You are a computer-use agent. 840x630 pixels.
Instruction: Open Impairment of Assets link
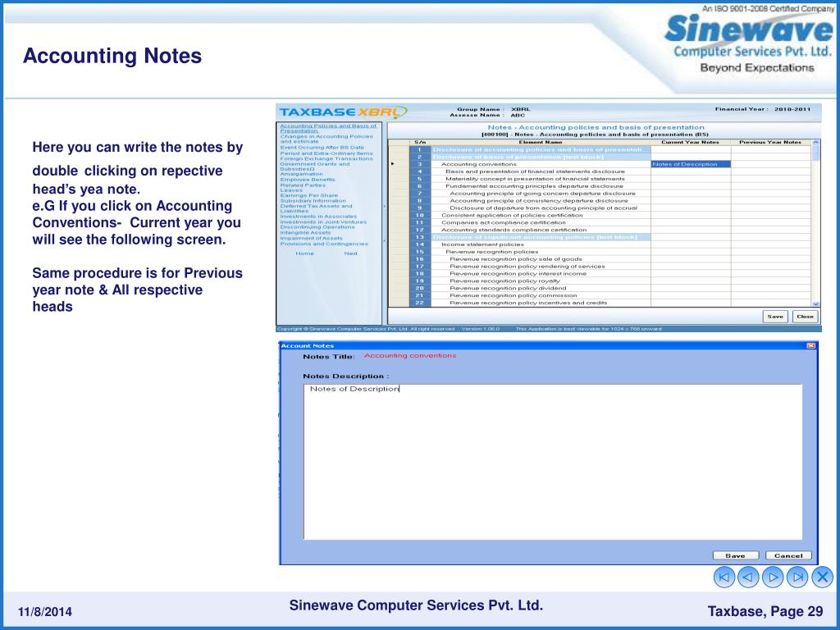point(311,239)
